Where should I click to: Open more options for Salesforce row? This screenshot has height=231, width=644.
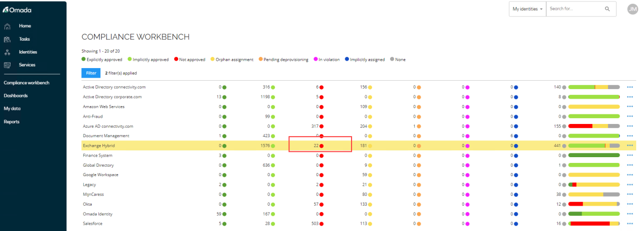[x=630, y=224]
